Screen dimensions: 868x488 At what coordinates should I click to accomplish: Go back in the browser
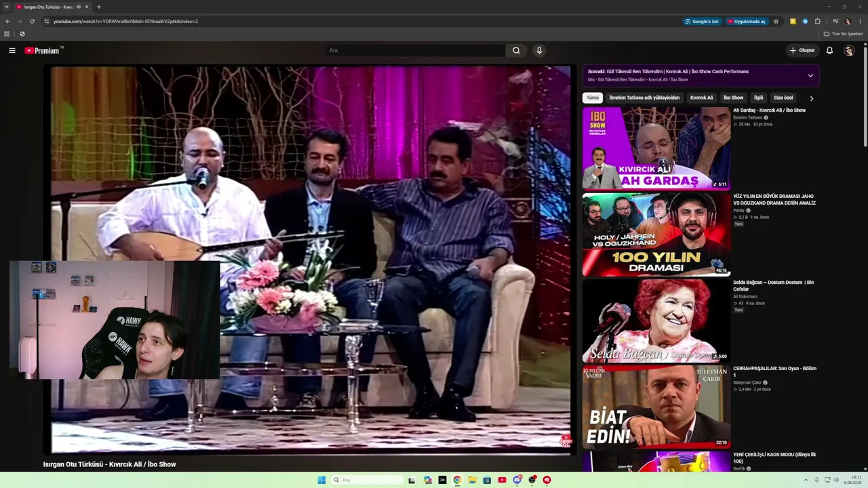[7, 21]
